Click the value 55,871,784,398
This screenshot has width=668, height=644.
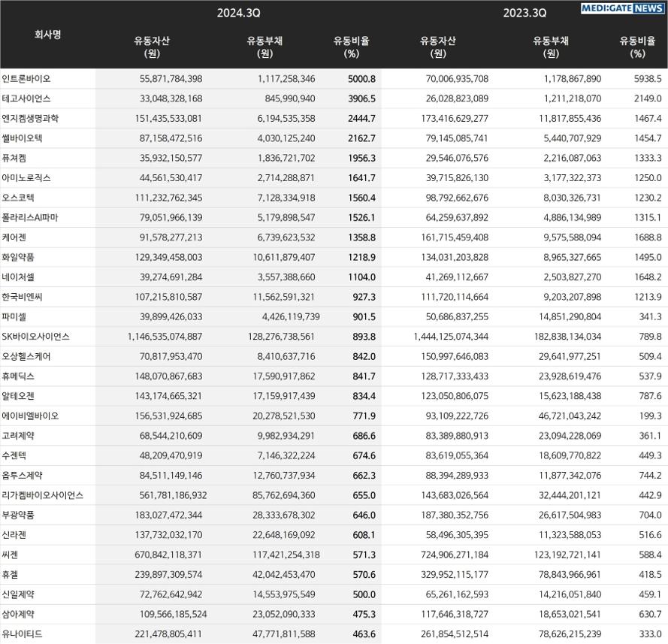click(x=171, y=79)
